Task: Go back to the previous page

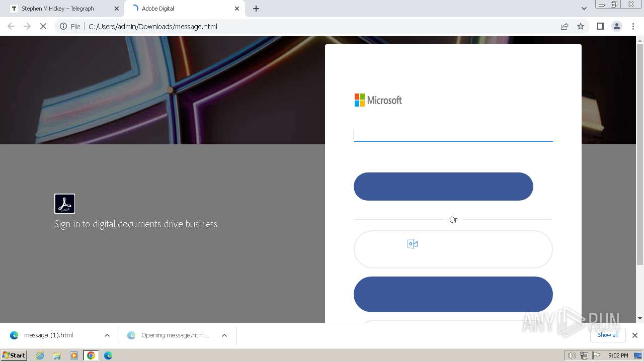Action: coord(11,26)
